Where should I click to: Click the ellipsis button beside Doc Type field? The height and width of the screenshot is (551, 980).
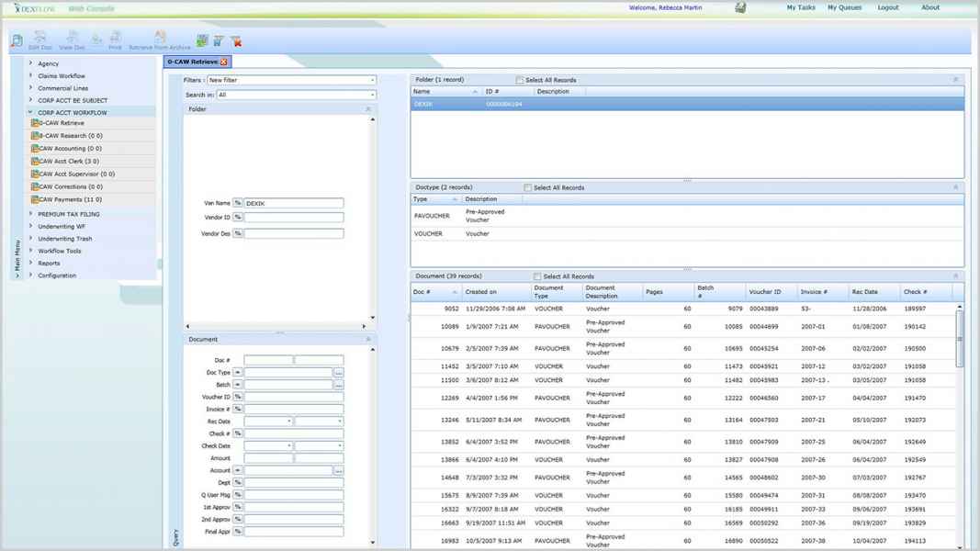(x=338, y=373)
